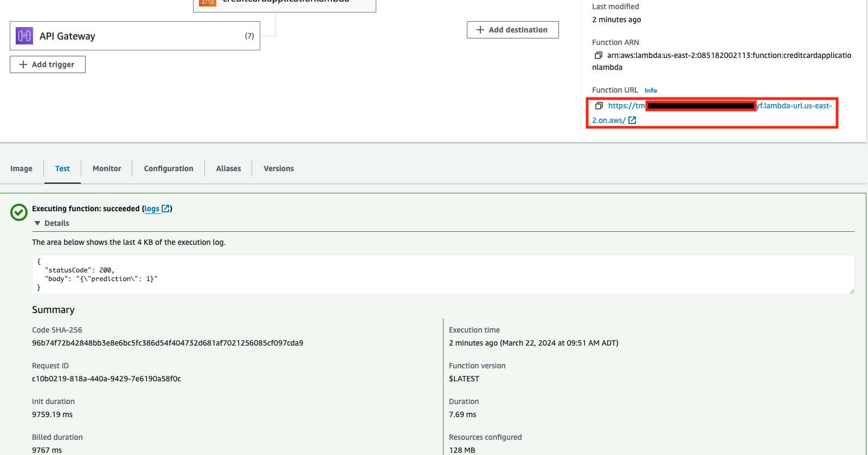Go to the Configuration tab
The width and height of the screenshot is (868, 455).
tap(169, 168)
